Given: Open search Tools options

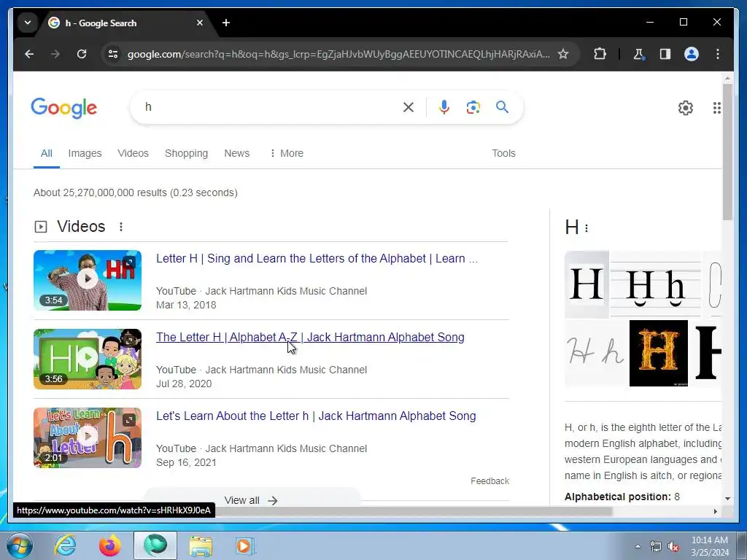Looking at the screenshot, I should click(x=503, y=153).
